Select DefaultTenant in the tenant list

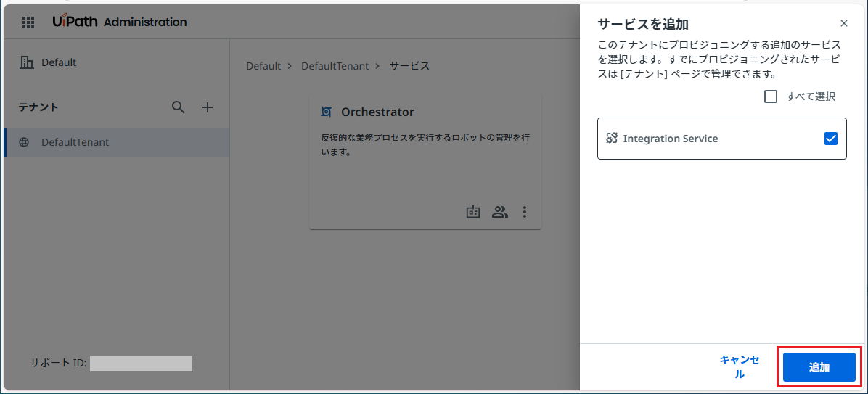pos(117,142)
